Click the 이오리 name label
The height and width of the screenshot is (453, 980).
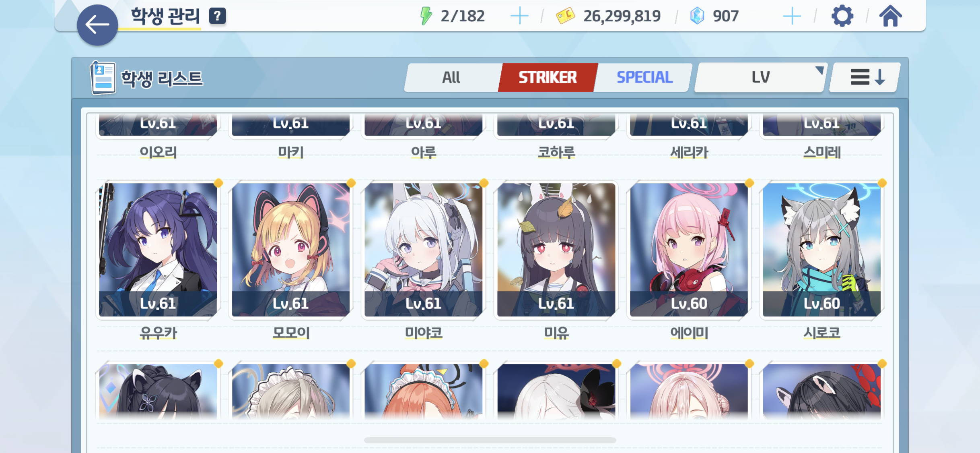coord(158,152)
